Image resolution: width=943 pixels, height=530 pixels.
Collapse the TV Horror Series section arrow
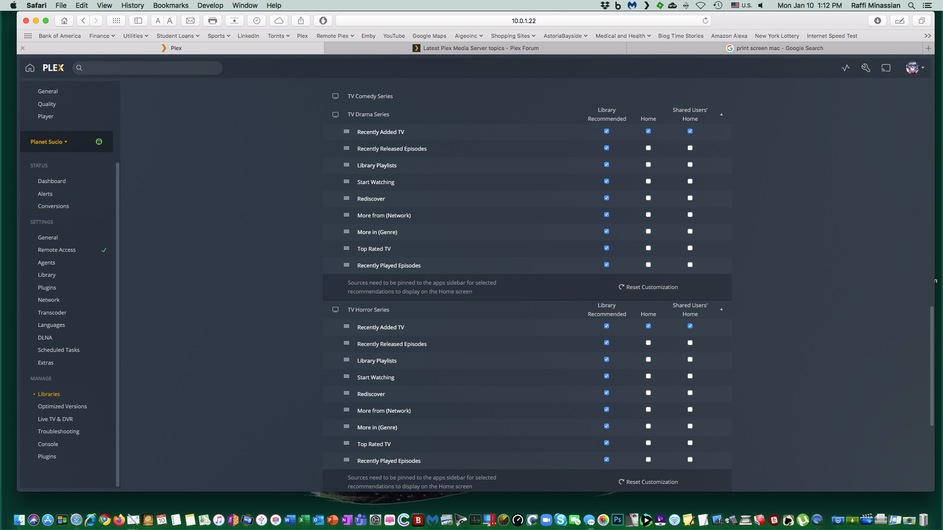(x=721, y=309)
